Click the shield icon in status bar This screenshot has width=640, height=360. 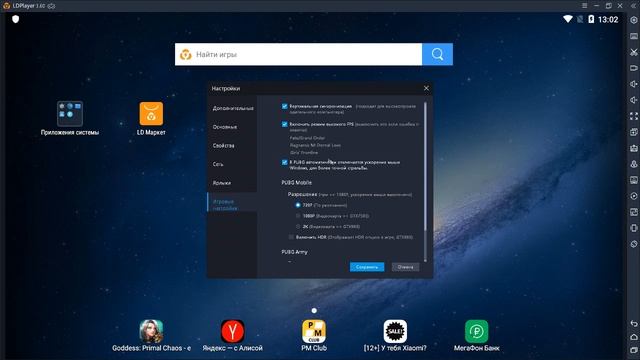(x=16, y=19)
